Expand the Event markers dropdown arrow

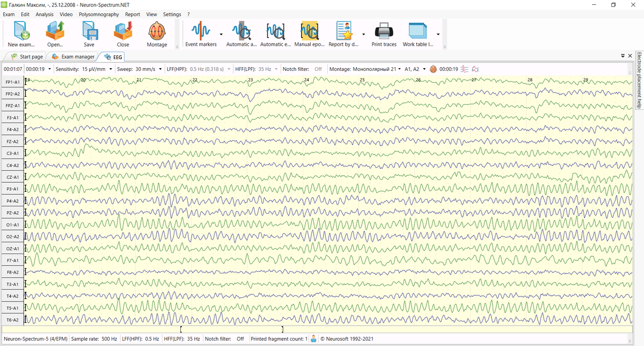[x=221, y=33]
